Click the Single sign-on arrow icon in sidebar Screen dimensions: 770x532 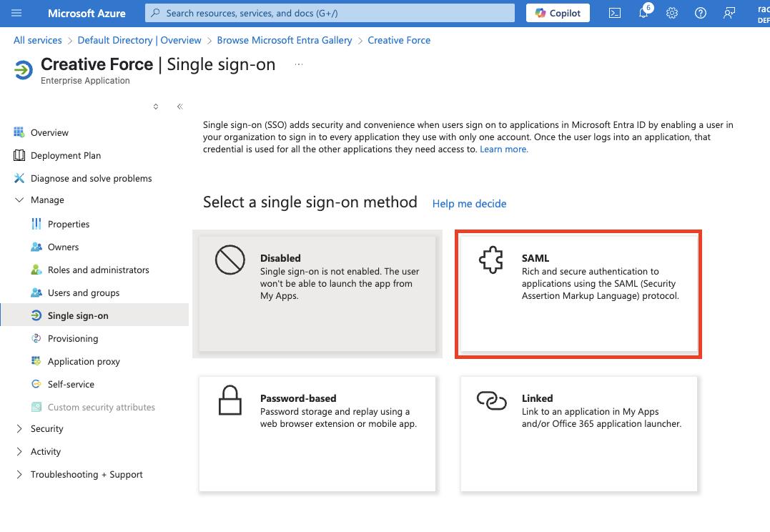tap(36, 315)
